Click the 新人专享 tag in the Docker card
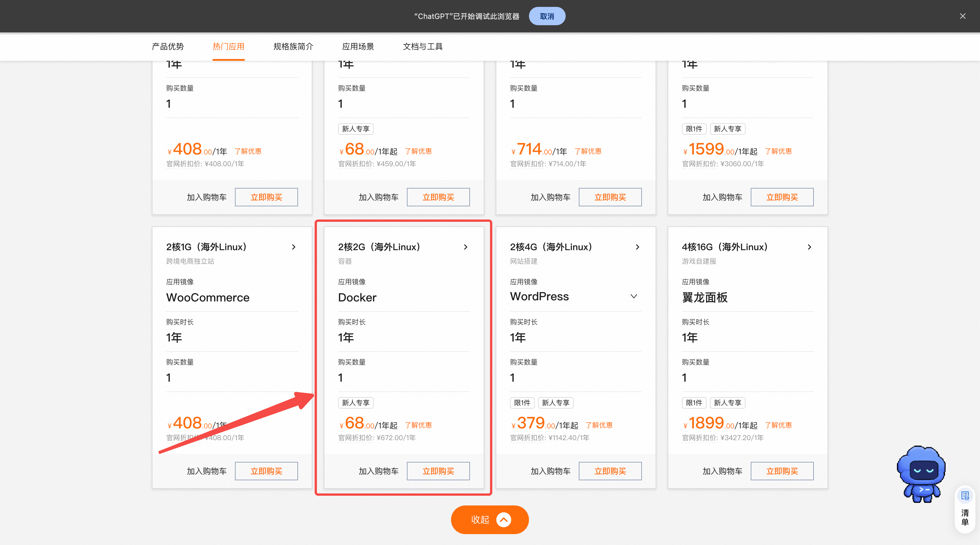 (356, 402)
